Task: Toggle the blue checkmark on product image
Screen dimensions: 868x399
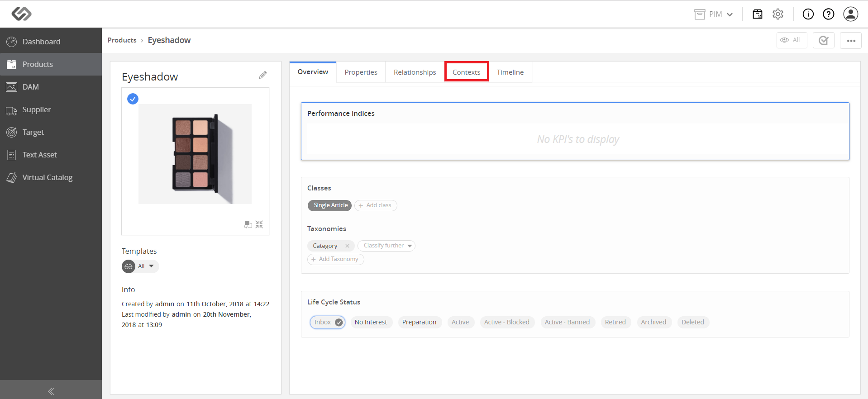Action: [133, 99]
